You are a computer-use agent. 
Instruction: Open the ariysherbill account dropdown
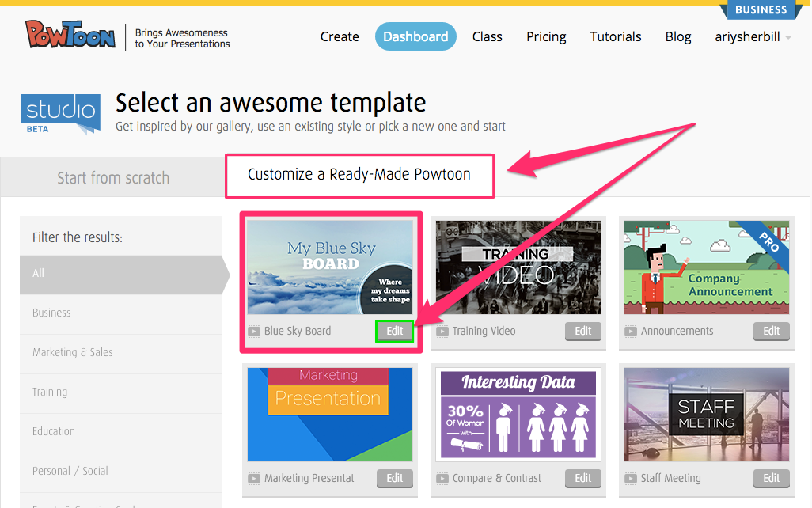[x=753, y=36]
